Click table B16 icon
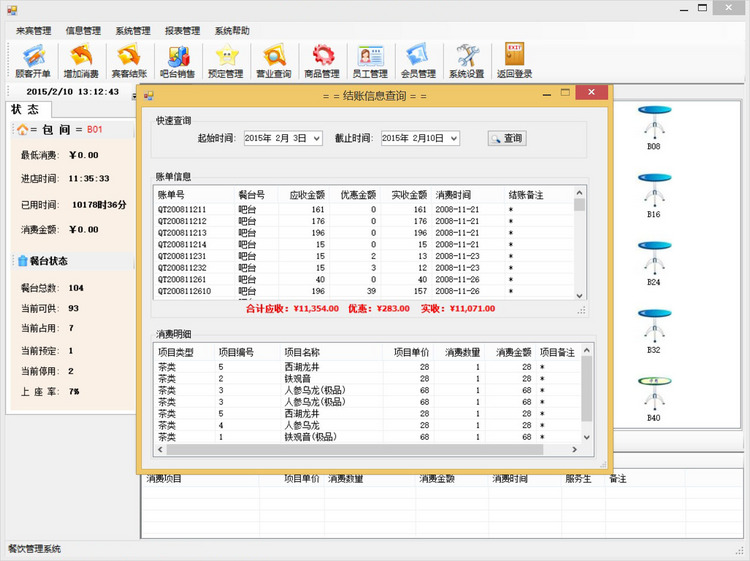Screen dimensions: 750x561 [x=653, y=192]
